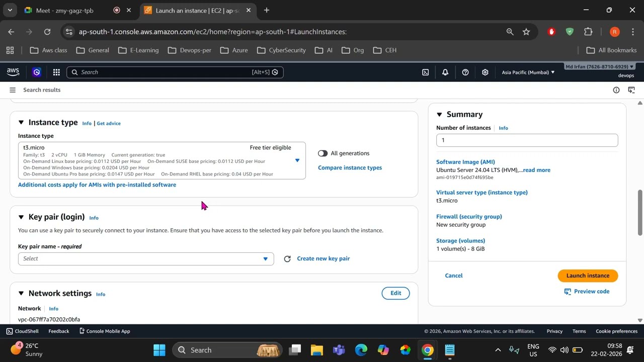
Task: Reload the browser page
Action: click(x=47, y=32)
